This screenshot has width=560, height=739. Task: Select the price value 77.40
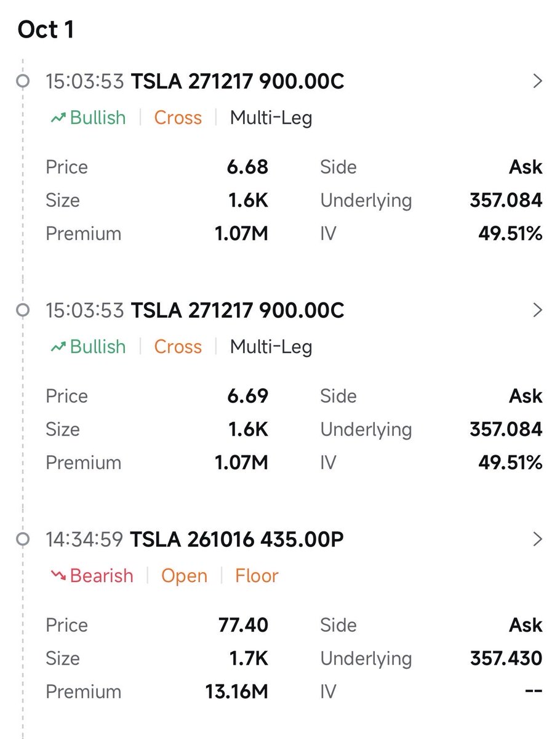point(244,625)
